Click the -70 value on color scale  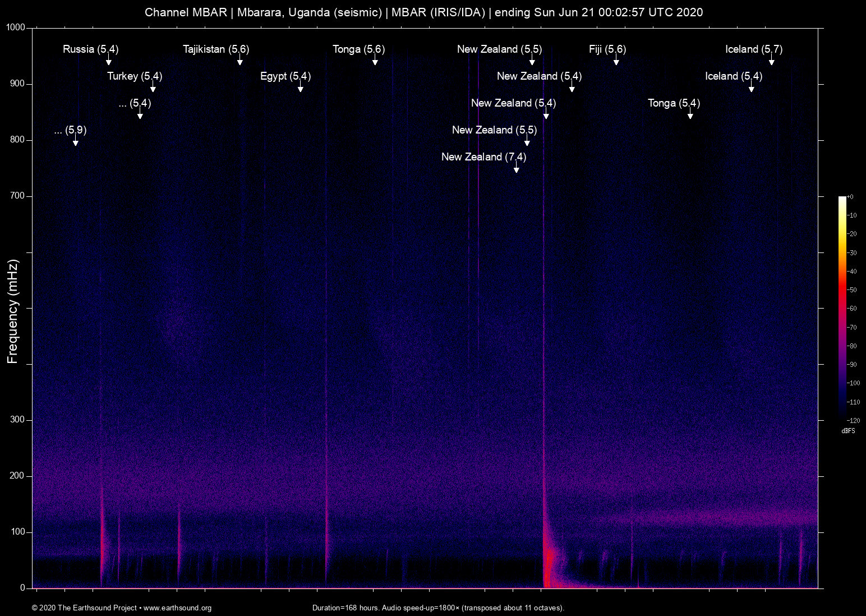(852, 328)
